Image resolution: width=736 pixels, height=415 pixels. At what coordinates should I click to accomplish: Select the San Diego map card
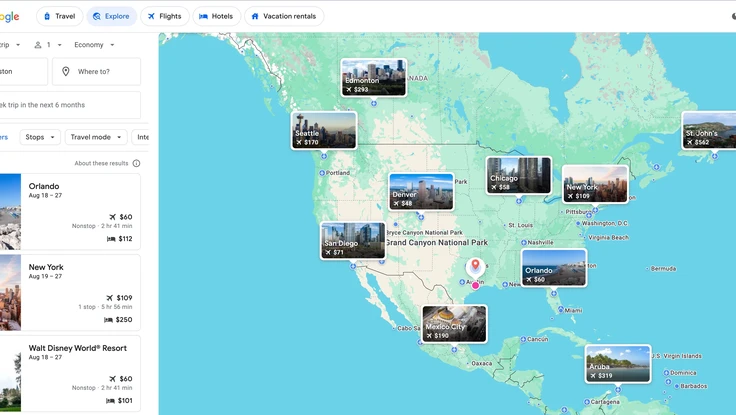point(353,241)
